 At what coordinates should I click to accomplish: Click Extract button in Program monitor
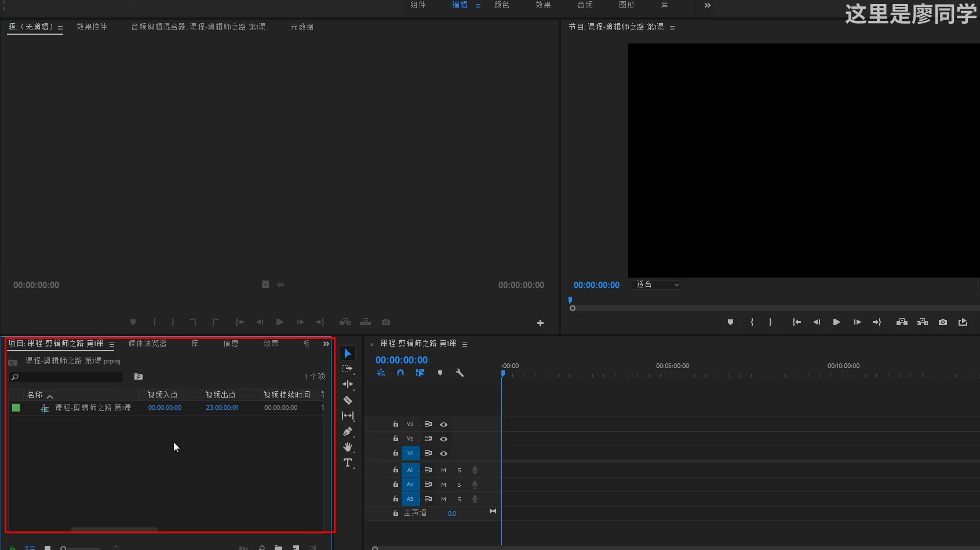tap(922, 322)
